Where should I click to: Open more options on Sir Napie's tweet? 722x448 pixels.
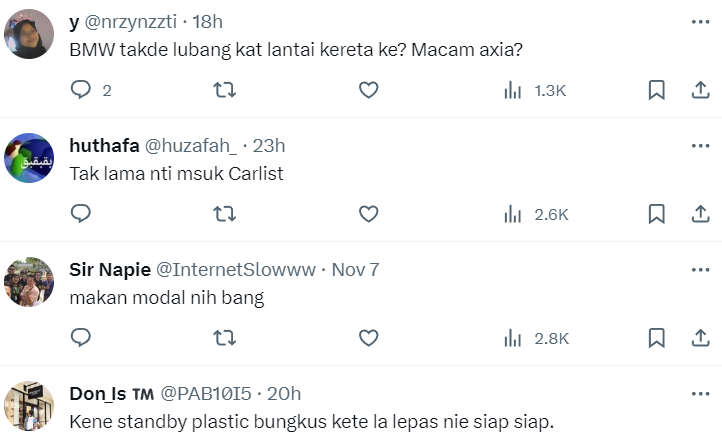[700, 270]
